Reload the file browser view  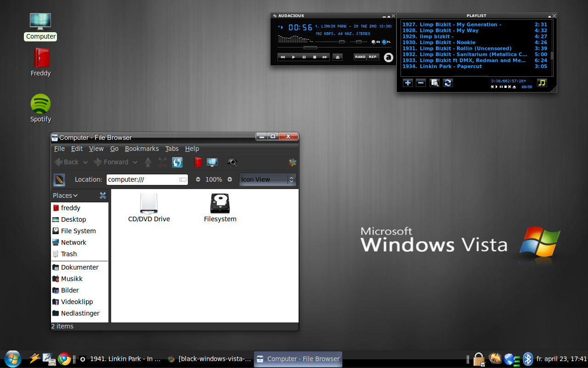(x=177, y=162)
